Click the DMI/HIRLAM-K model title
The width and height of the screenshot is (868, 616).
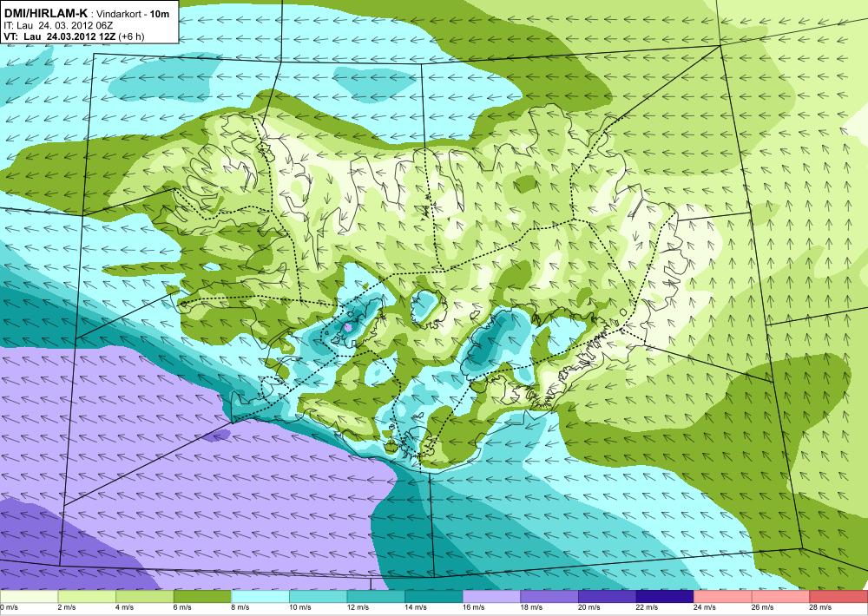[x=45, y=14]
